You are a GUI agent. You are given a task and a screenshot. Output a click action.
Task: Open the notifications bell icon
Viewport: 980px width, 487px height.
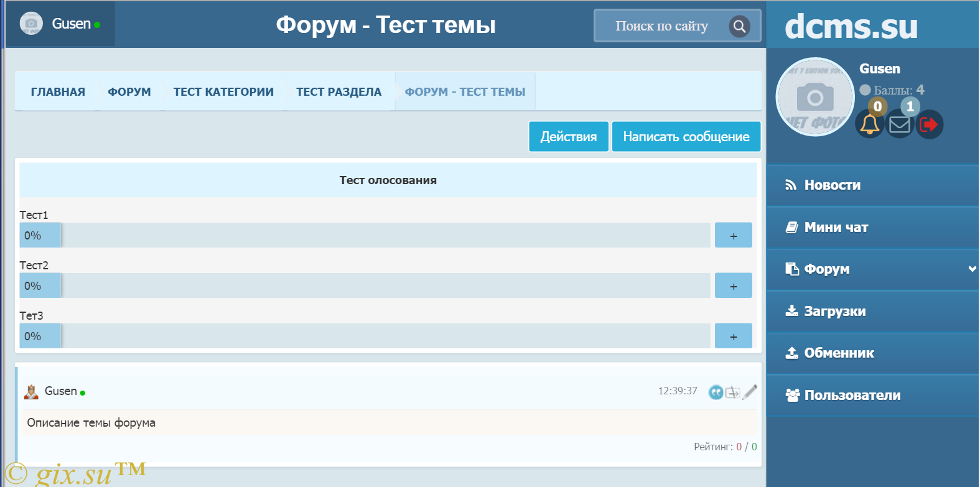[870, 124]
